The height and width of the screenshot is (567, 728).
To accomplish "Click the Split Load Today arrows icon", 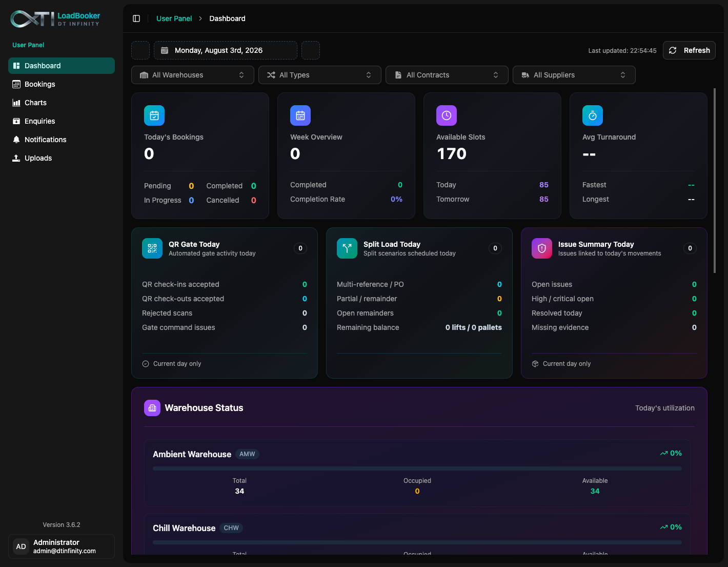I will click(347, 248).
